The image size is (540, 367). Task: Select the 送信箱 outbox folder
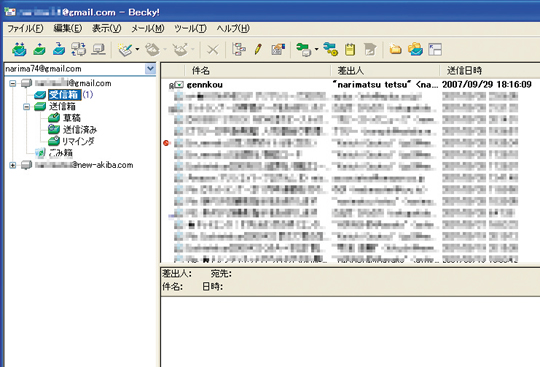point(62,106)
